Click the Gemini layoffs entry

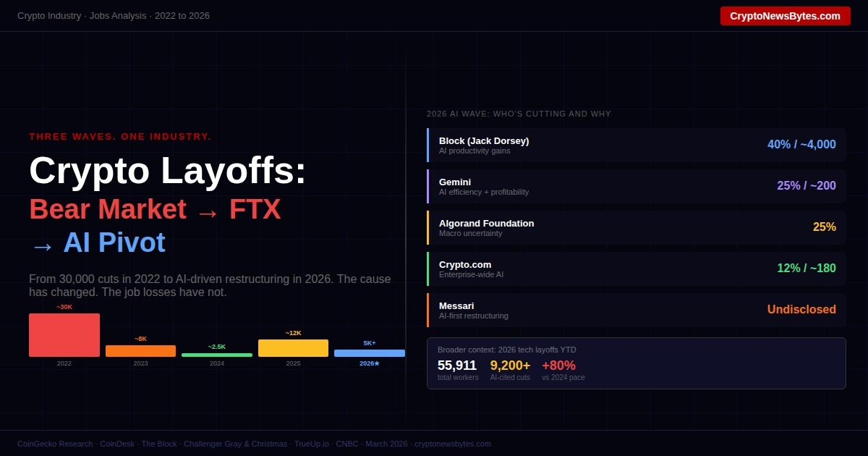pyautogui.click(x=637, y=186)
